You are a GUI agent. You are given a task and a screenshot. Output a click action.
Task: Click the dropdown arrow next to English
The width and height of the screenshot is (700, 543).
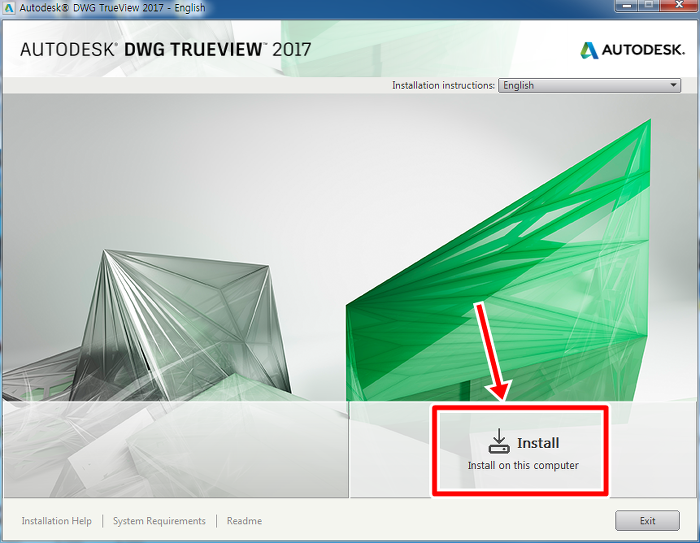tap(673, 85)
